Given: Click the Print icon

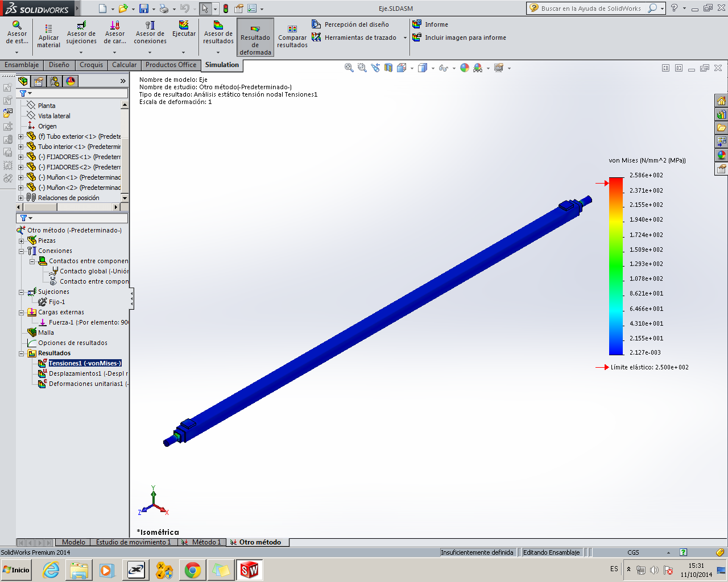Looking at the screenshot, I should (164, 9).
